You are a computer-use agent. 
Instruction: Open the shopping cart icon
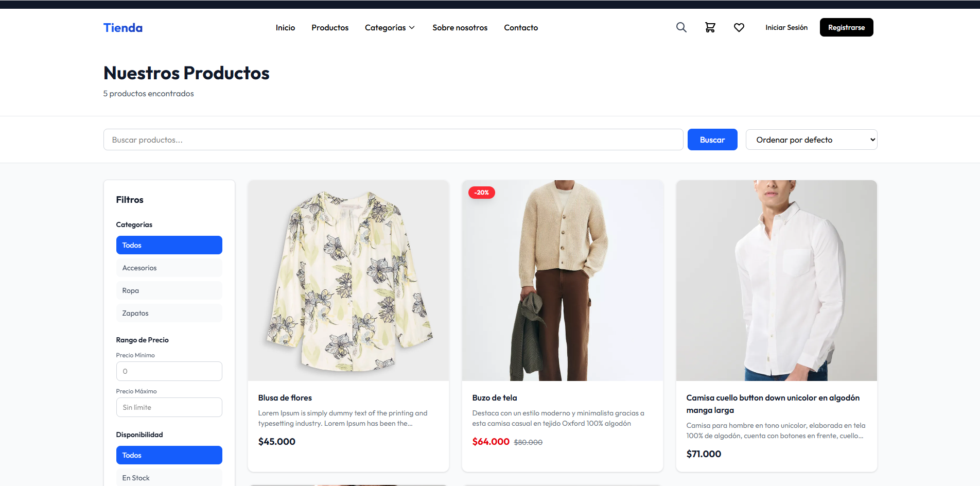[x=710, y=27]
